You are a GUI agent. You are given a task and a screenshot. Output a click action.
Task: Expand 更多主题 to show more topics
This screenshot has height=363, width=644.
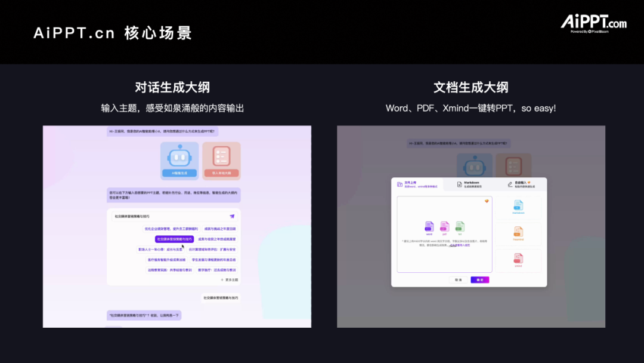pos(230,279)
